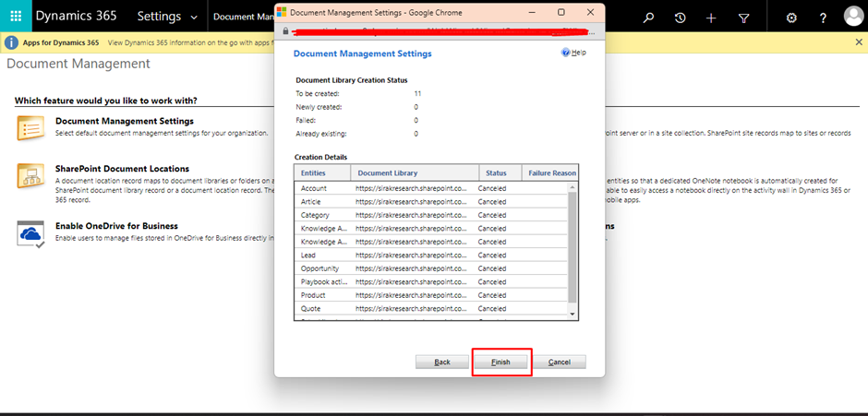Click the question mark help icon
The height and width of the screenshot is (416, 868).
click(x=823, y=18)
